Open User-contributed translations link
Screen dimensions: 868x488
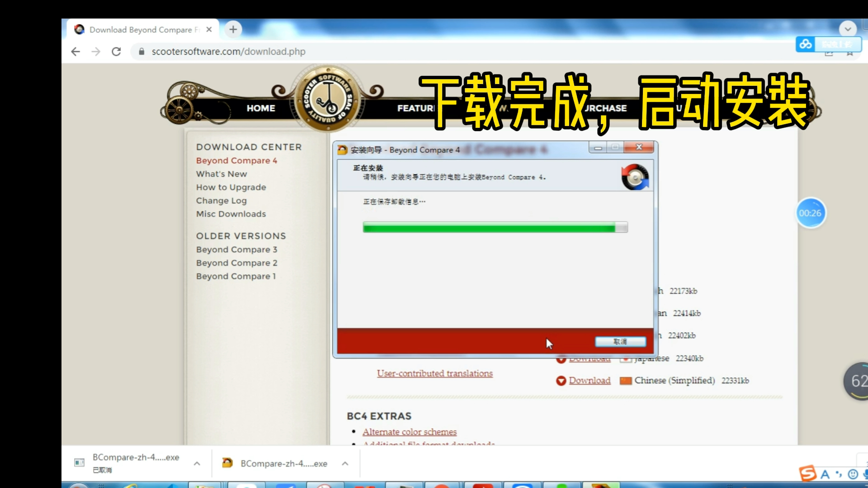click(x=434, y=373)
